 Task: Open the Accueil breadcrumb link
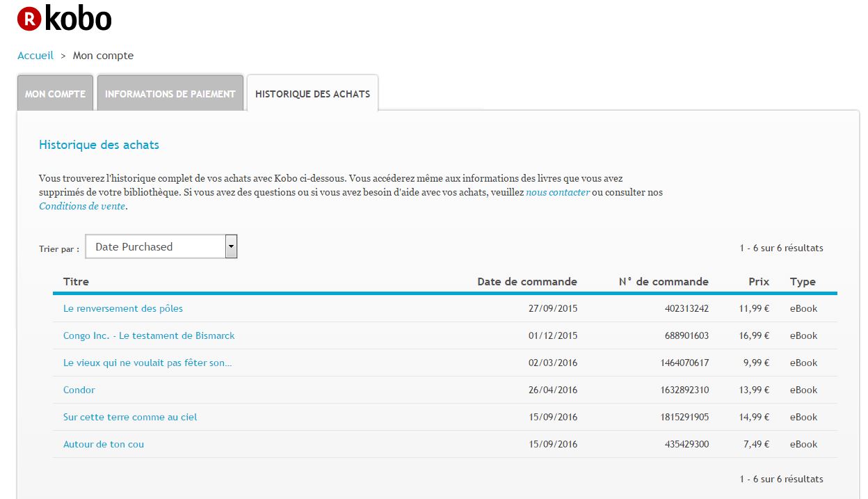click(x=35, y=56)
